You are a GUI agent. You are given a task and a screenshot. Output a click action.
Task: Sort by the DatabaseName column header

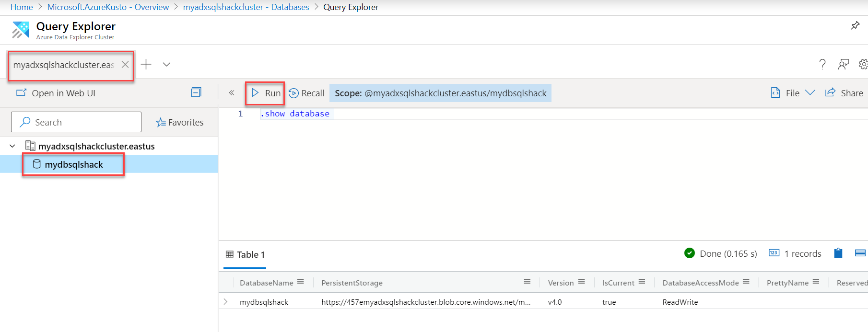[x=266, y=283]
